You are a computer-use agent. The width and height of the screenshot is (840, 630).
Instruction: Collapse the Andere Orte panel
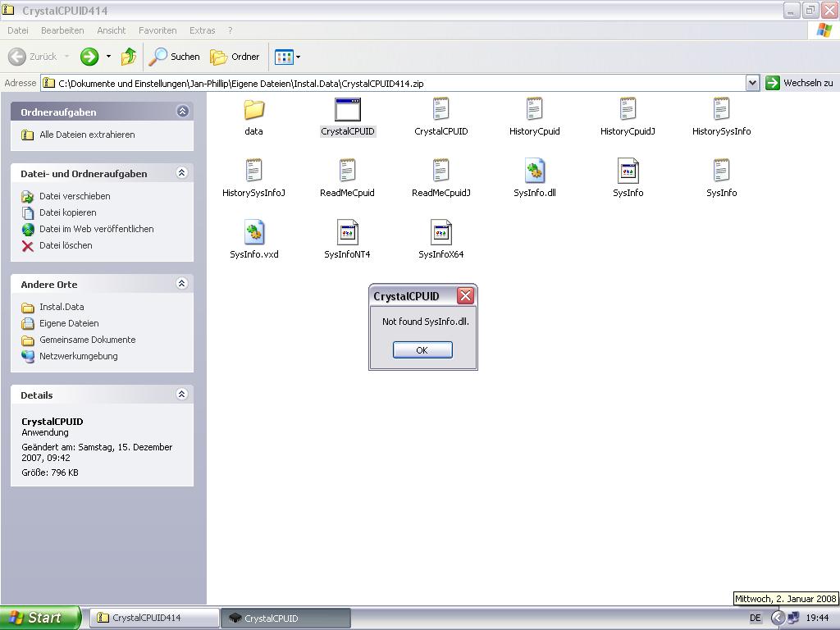[x=182, y=284]
